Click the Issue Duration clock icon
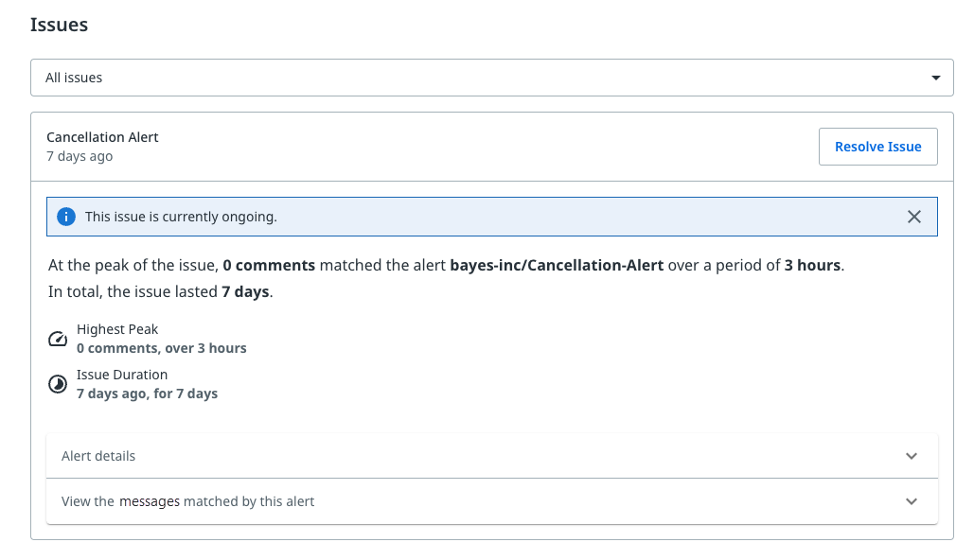Screen dimensions: 974x560 (58, 384)
